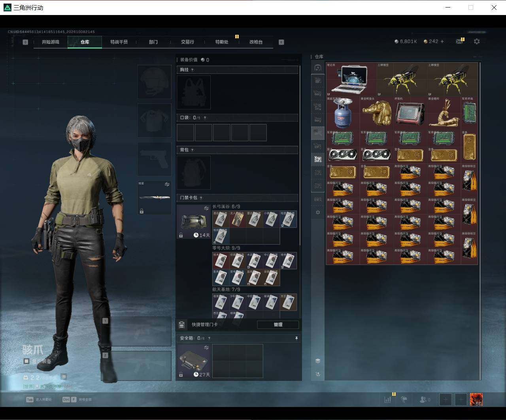Select the golden crocodile head item

point(376,113)
